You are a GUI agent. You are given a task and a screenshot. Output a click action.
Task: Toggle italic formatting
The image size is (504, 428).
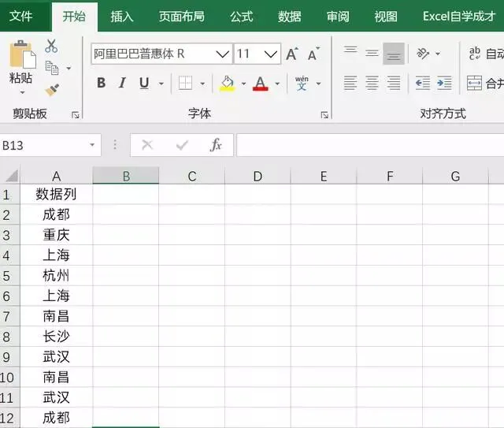click(122, 83)
